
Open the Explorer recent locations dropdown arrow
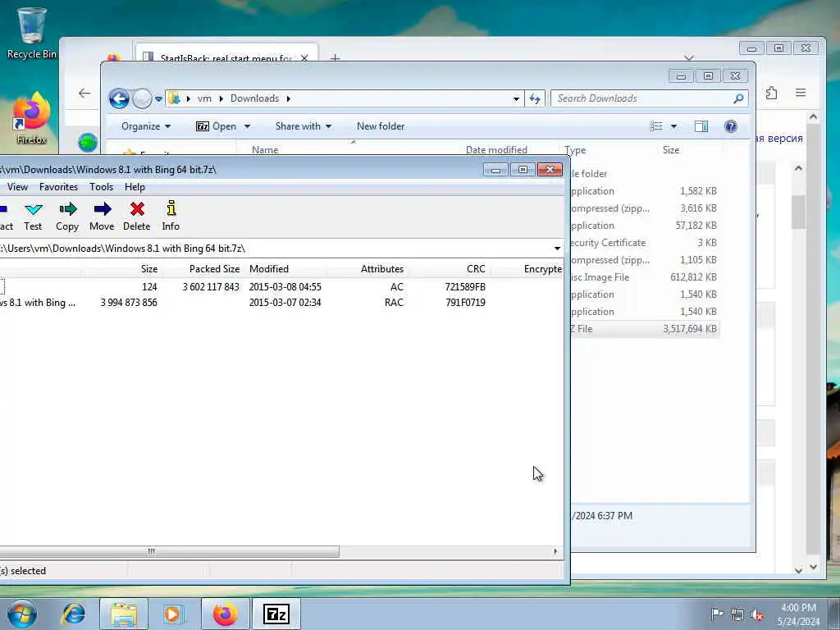(158, 99)
